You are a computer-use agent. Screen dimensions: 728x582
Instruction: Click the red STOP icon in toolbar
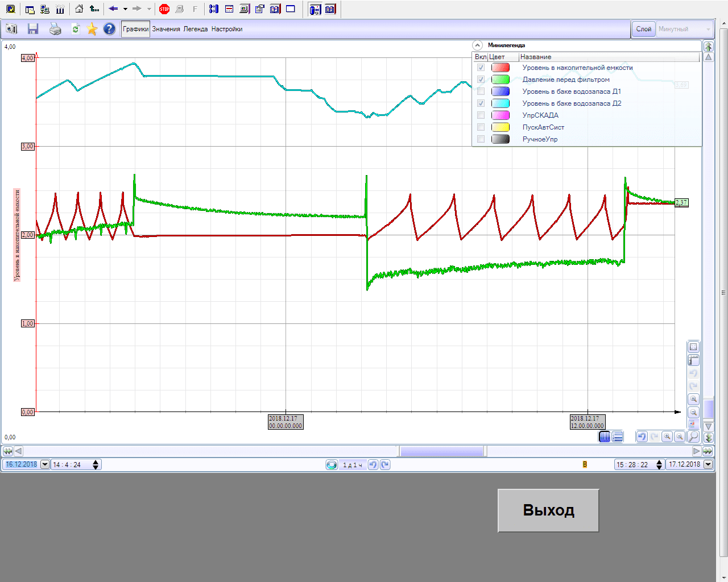pos(164,9)
